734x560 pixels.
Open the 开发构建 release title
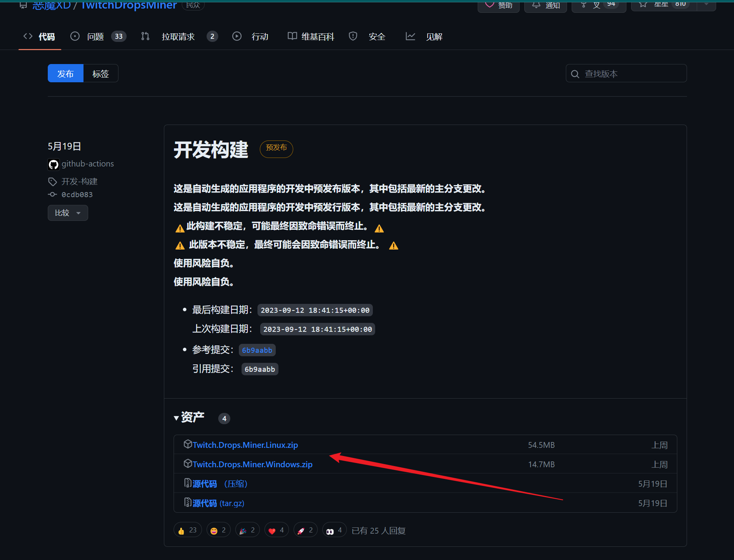pyautogui.click(x=211, y=149)
